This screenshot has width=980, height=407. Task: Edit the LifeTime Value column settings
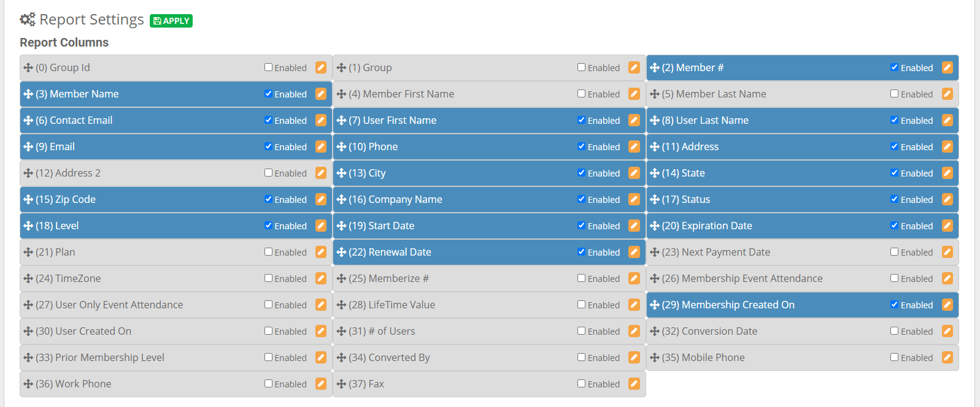634,305
